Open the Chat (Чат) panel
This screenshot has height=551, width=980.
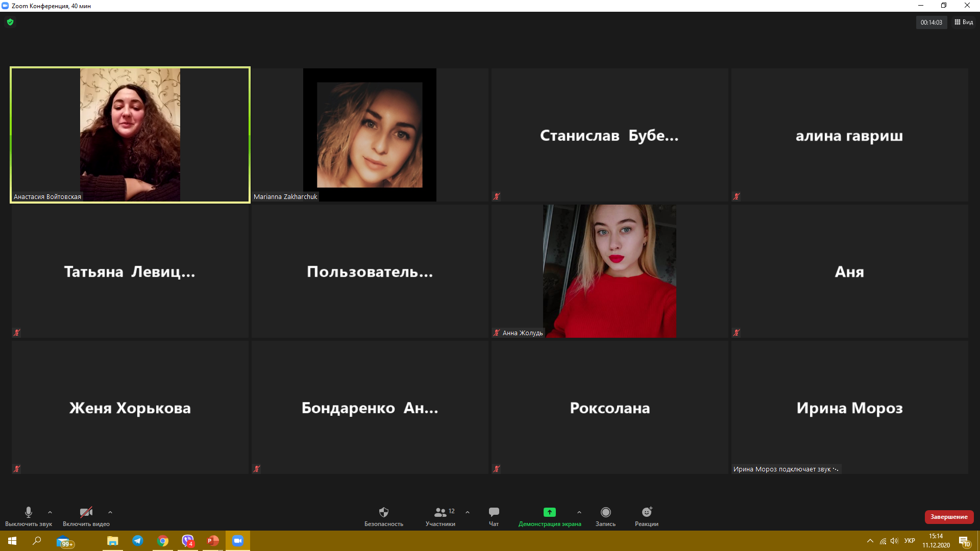494,516
